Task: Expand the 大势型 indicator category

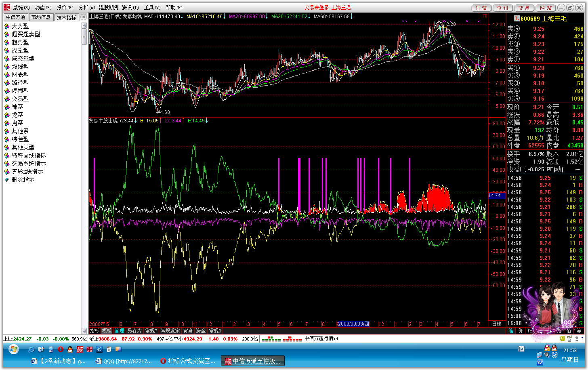Action: [x=20, y=26]
